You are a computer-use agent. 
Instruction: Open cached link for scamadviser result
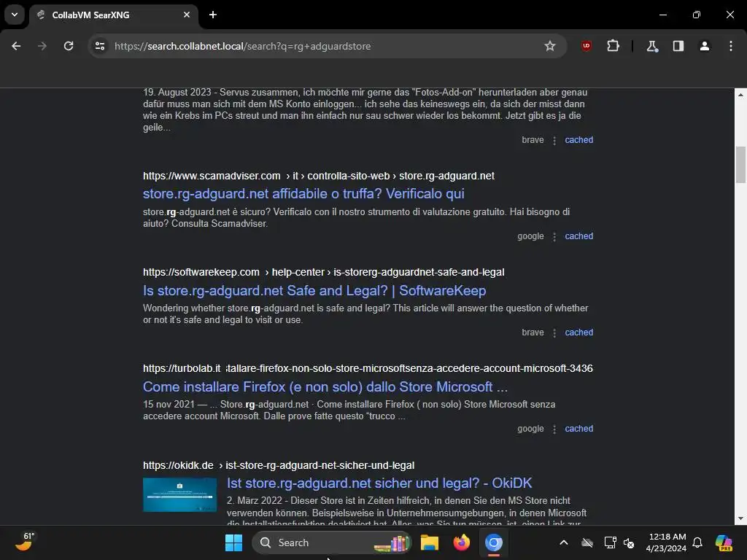[578, 236]
